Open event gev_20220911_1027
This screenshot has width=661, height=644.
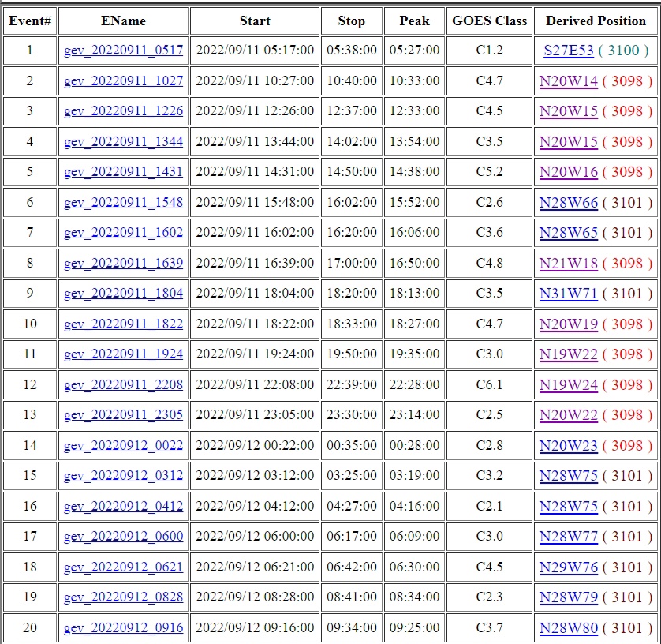pos(123,81)
